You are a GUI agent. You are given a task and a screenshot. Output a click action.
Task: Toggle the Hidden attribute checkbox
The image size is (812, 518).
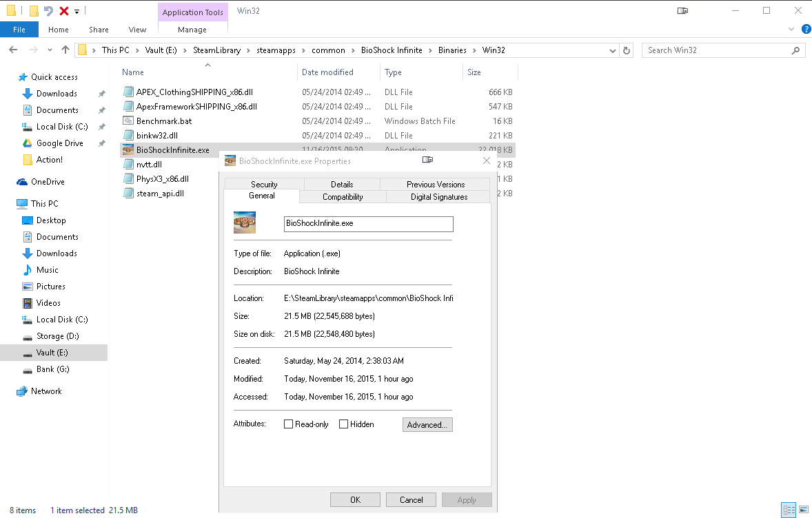point(343,424)
